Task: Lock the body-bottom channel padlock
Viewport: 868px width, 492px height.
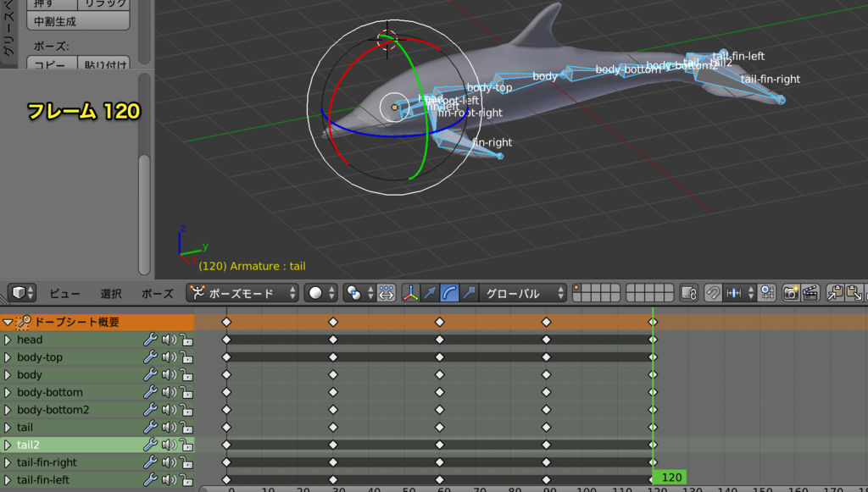Action: pos(186,392)
